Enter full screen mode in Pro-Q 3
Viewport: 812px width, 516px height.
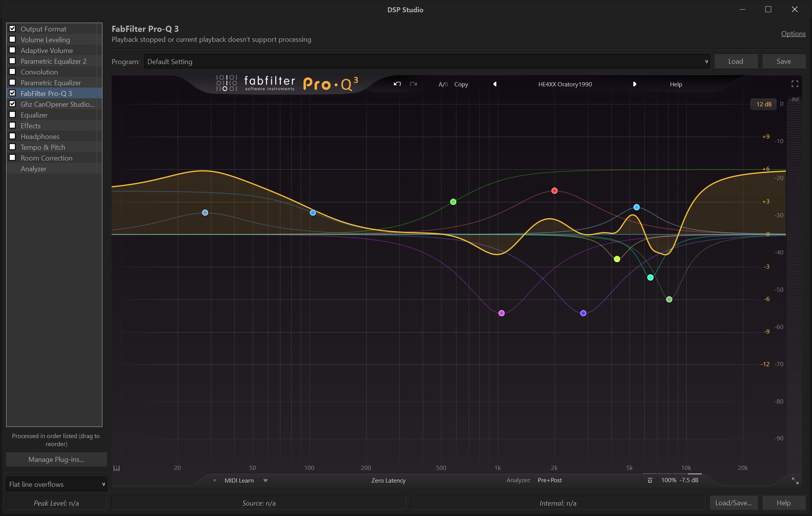(795, 84)
